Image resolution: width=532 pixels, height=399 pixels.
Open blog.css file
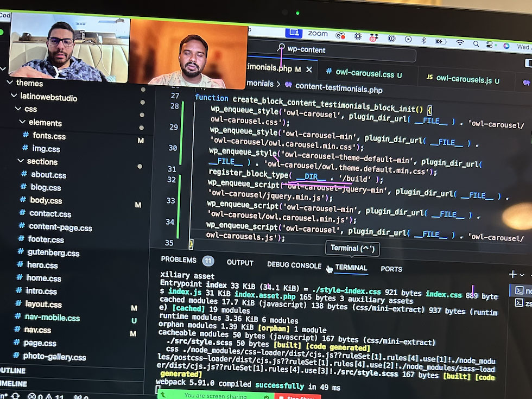[46, 187]
